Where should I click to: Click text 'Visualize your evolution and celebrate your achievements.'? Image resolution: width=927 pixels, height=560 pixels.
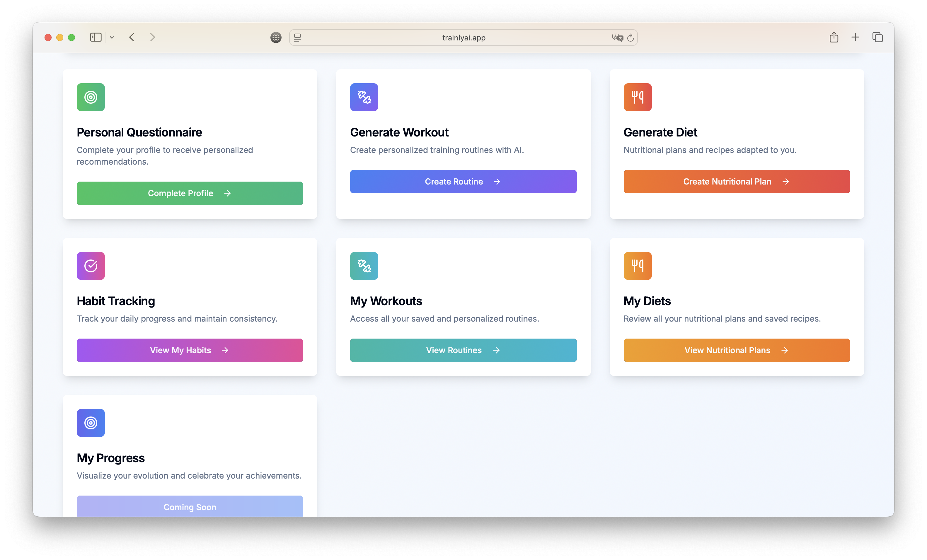(x=189, y=475)
